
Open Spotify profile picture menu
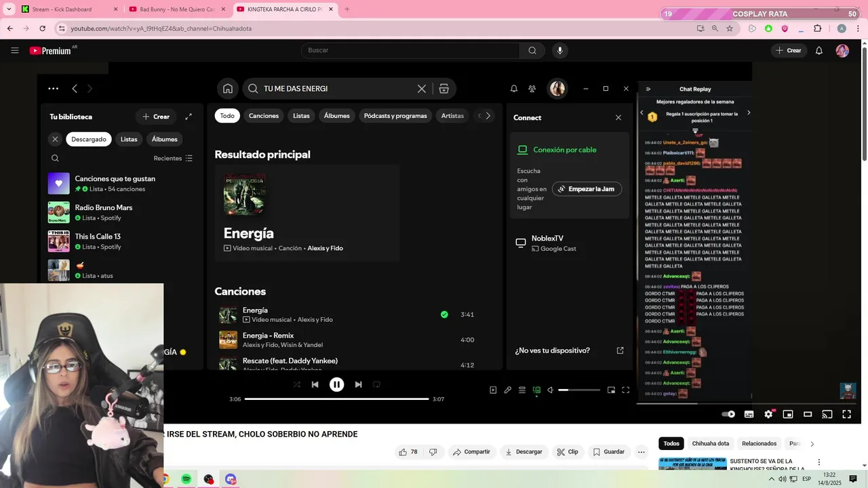point(557,89)
